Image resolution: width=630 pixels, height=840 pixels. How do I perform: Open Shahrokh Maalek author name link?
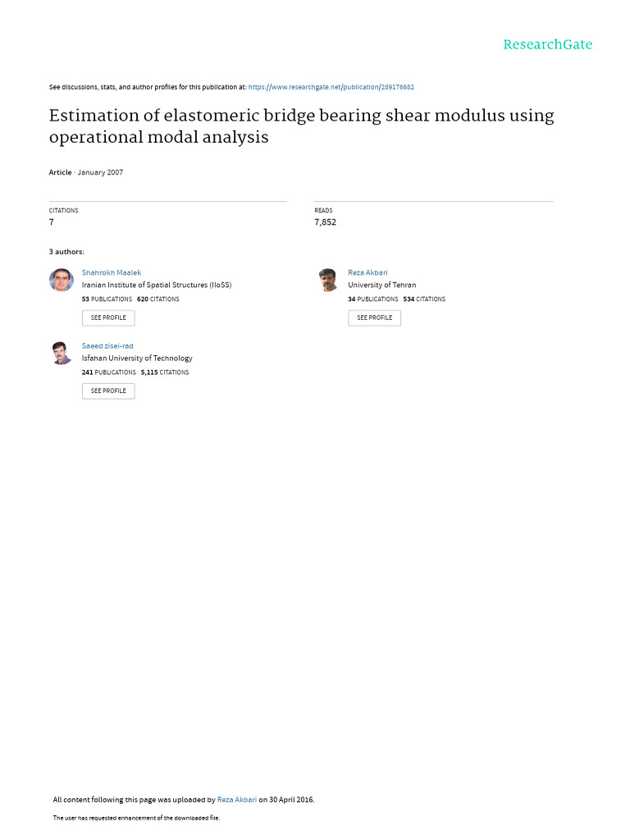(112, 272)
